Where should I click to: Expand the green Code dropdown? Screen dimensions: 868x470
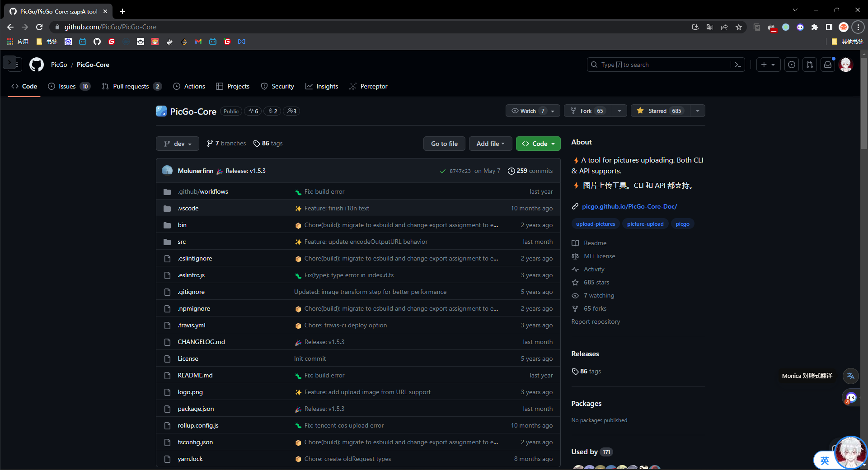pos(538,144)
